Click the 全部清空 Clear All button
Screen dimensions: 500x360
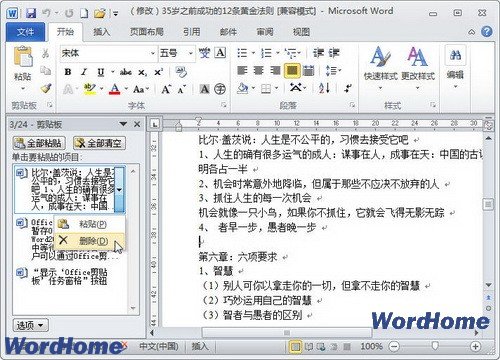[99, 143]
